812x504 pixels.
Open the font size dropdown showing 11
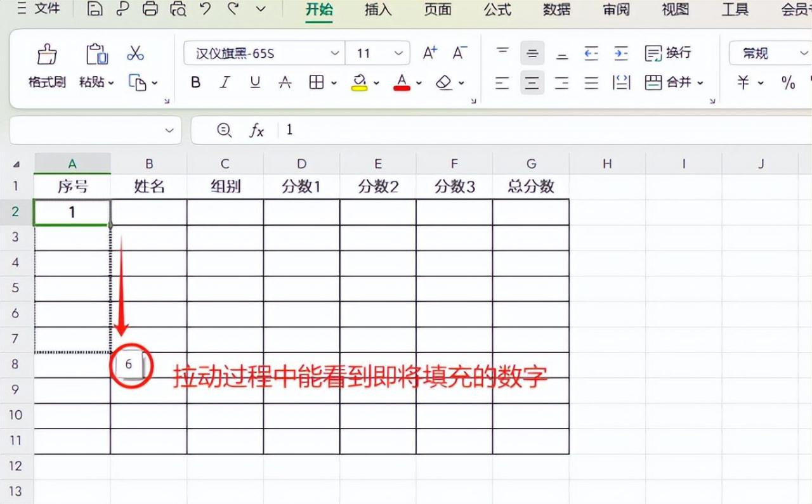[x=398, y=53]
